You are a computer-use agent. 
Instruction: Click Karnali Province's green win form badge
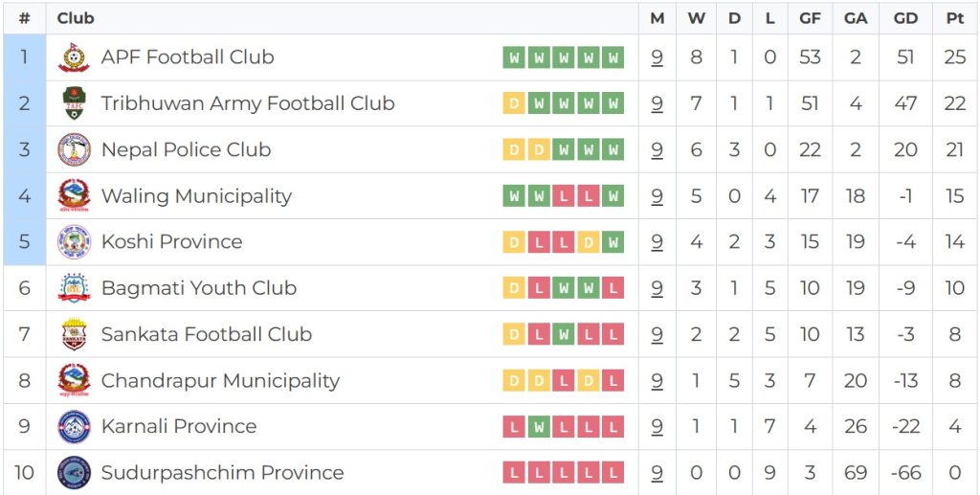coord(539,426)
